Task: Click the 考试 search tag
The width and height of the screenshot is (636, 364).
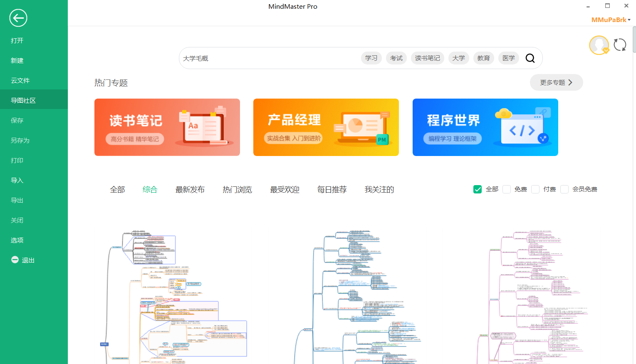Action: 396,58
